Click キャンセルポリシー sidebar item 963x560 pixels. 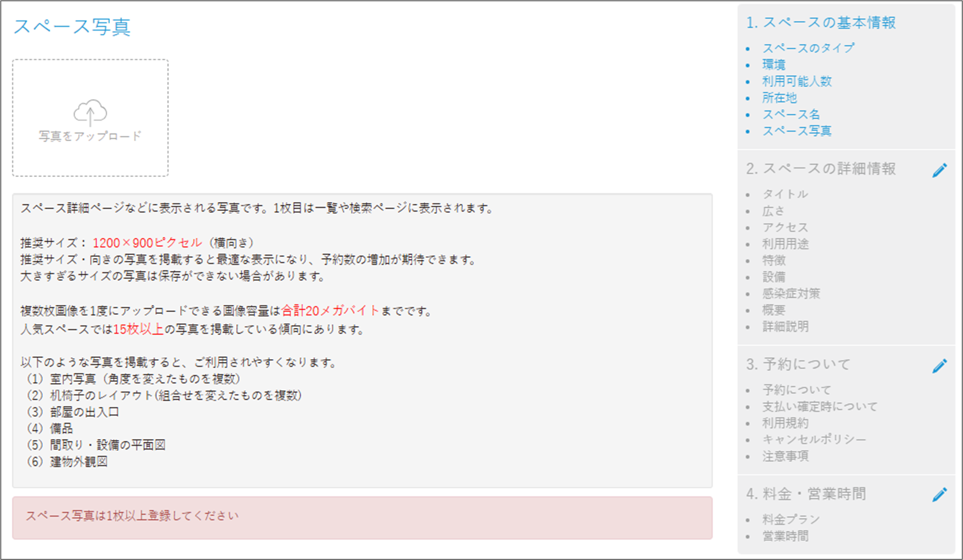(814, 440)
